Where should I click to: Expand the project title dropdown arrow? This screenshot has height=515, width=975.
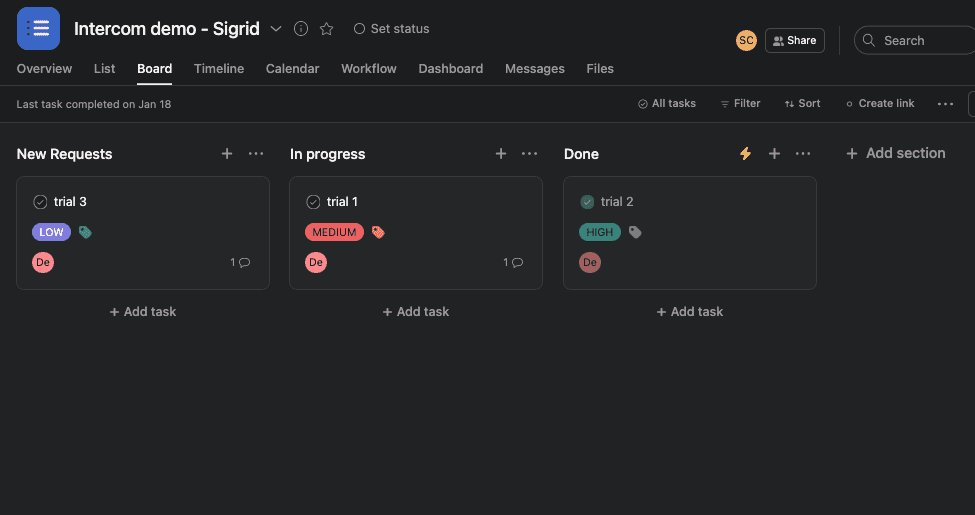pyautogui.click(x=276, y=29)
